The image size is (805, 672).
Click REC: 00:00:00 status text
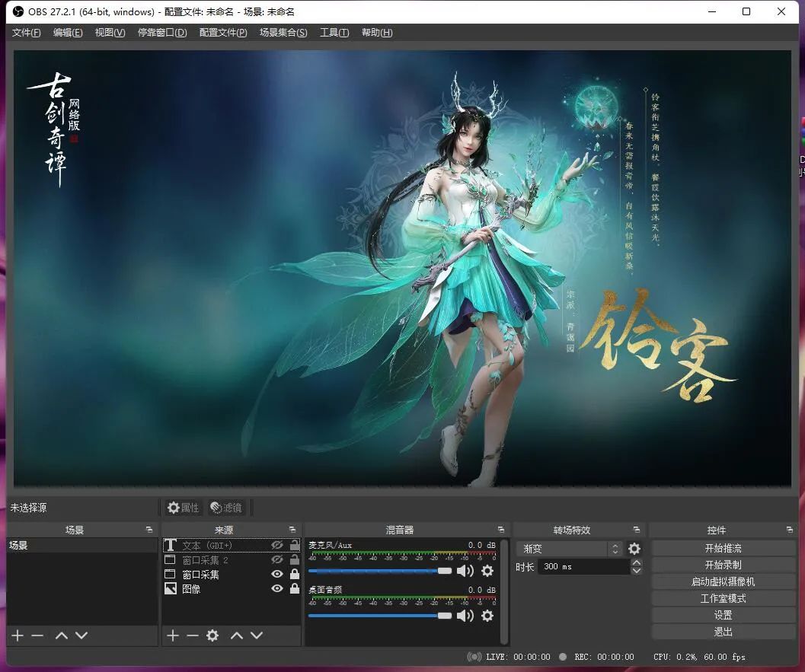(x=604, y=657)
